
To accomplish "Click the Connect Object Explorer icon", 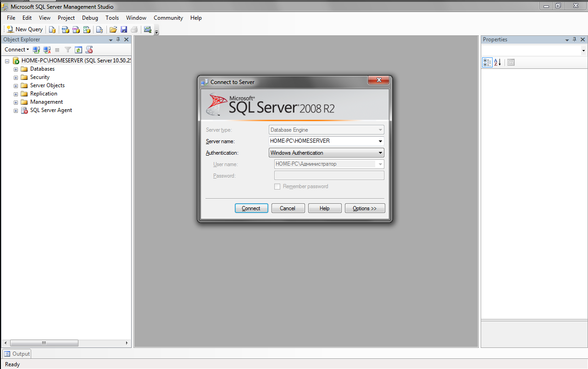I will [x=36, y=50].
